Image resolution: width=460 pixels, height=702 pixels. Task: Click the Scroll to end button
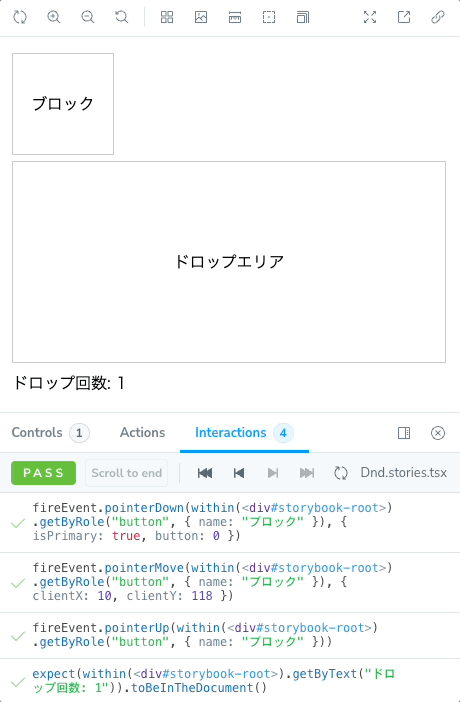tap(126, 473)
